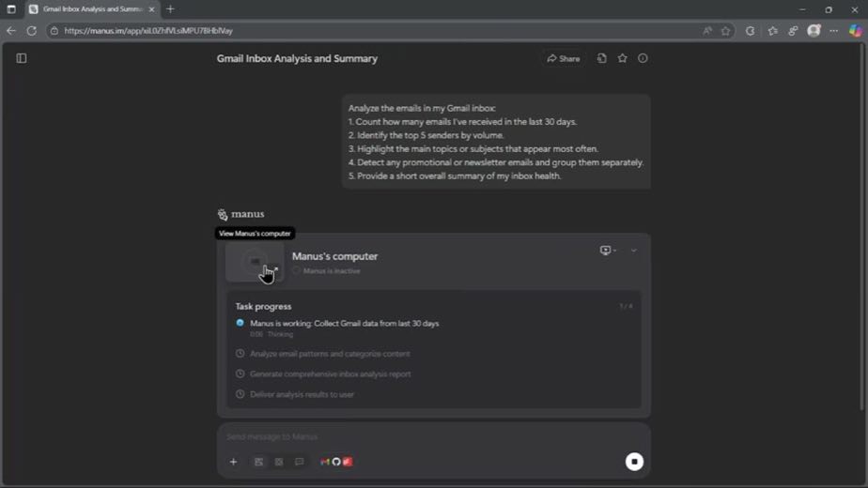Click the 'Gmail Inbox Analysis and Summary' title
Viewport: 868px width, 488px height.
click(x=297, y=58)
